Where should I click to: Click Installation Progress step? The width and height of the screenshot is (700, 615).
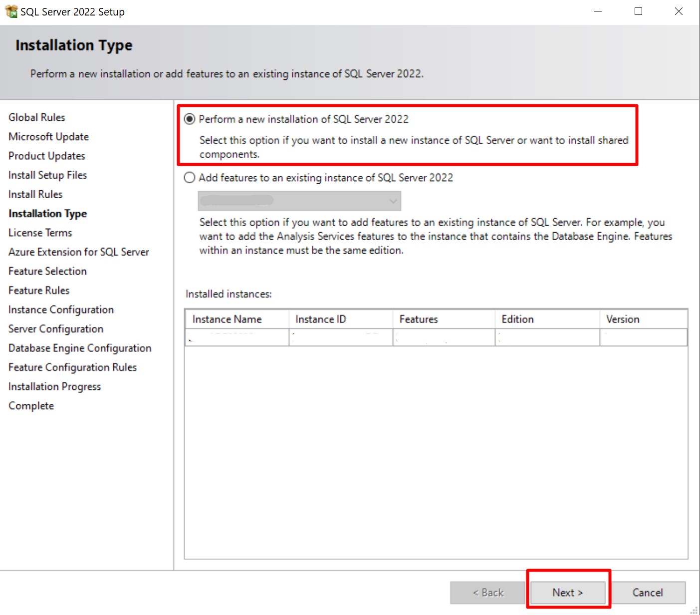coord(55,386)
